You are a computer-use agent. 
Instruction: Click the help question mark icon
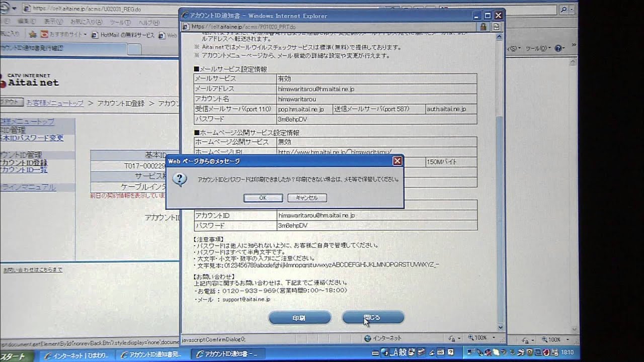coord(557,48)
